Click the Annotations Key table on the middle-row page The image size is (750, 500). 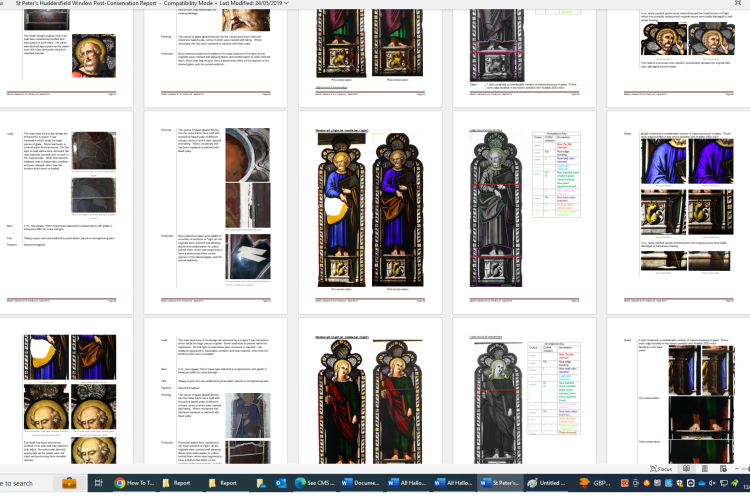(556, 175)
